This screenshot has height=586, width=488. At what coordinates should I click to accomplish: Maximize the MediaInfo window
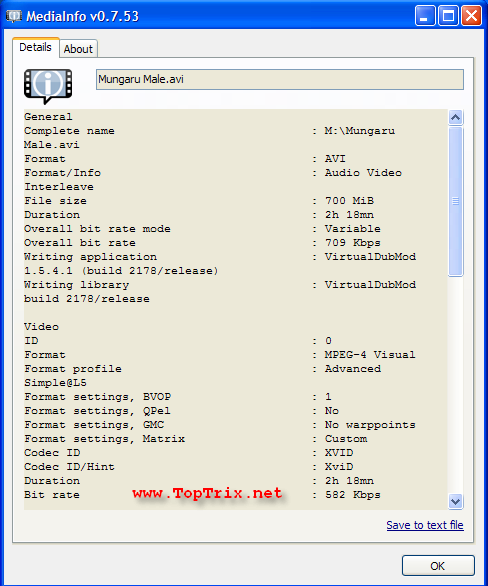pyautogui.click(x=448, y=16)
